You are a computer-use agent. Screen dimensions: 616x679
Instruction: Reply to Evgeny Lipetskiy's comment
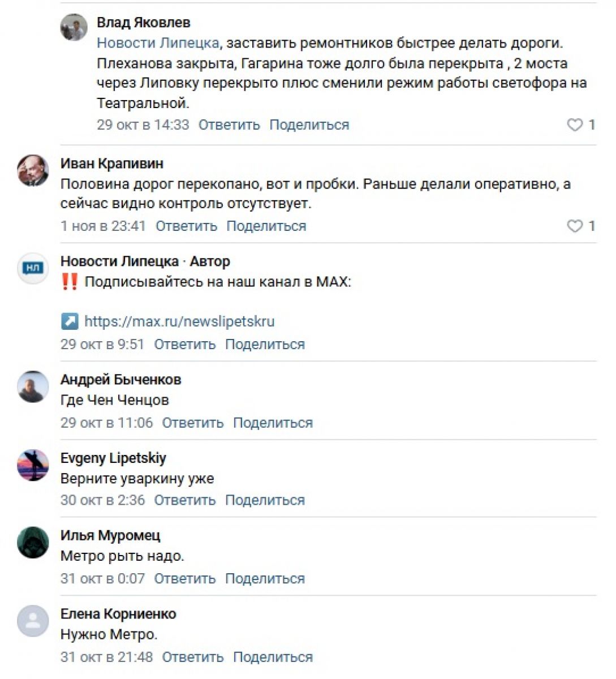pyautogui.click(x=185, y=501)
